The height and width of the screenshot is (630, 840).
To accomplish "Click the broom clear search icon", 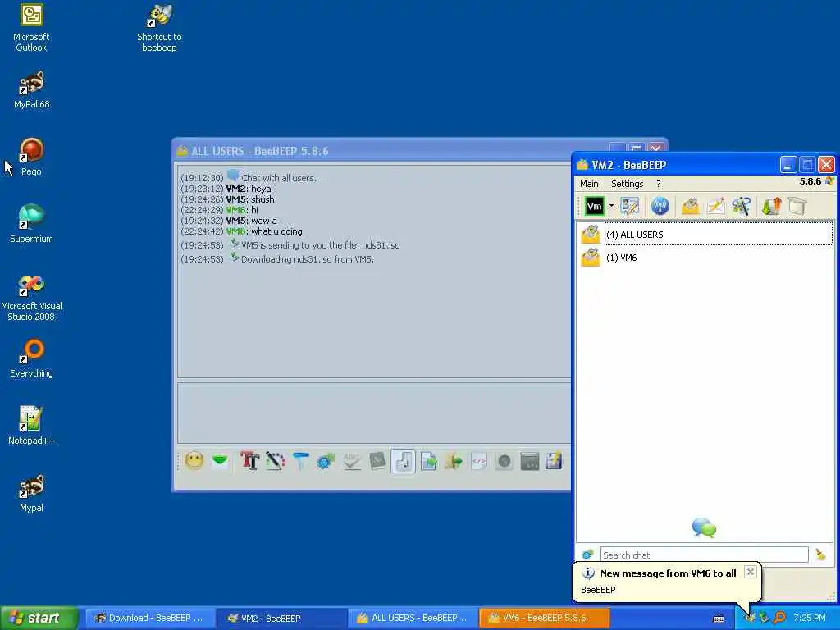I will 820,555.
